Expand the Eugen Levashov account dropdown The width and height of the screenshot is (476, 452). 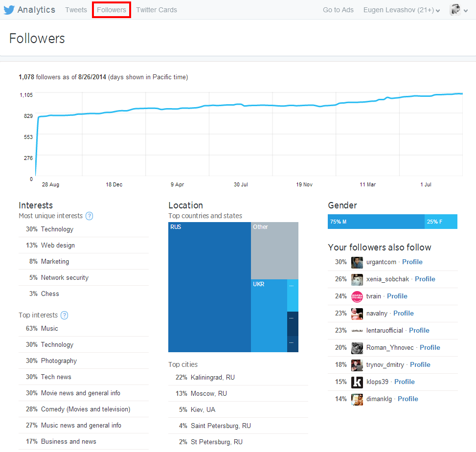click(402, 10)
